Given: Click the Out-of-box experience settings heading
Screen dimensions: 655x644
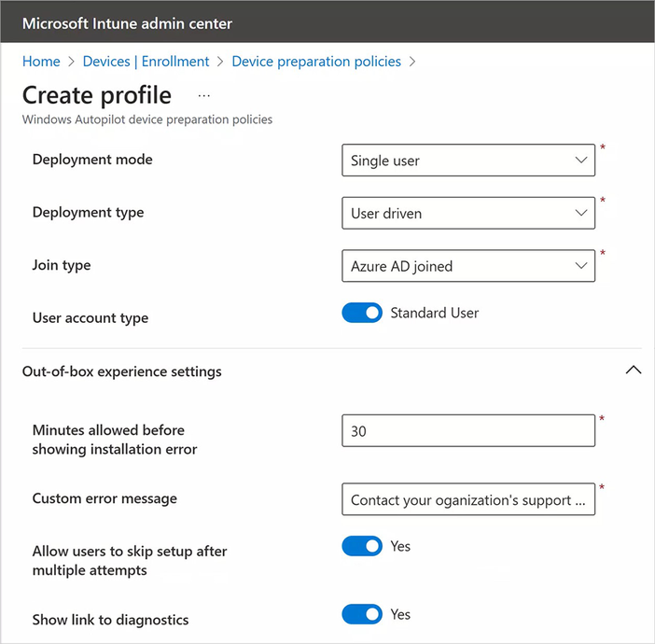Looking at the screenshot, I should click(121, 371).
